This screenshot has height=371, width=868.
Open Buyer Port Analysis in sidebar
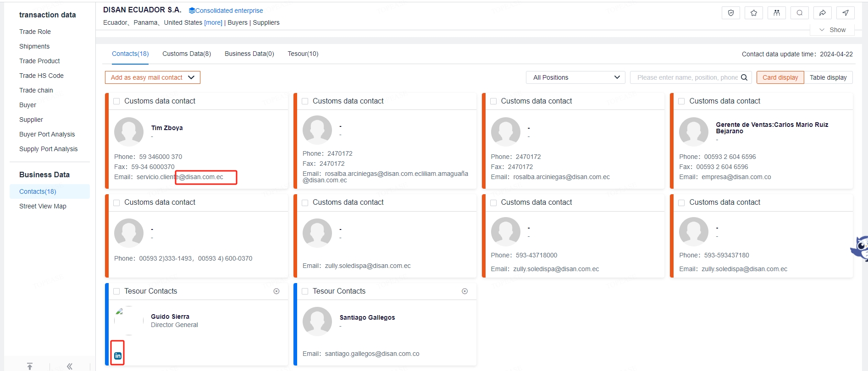tap(47, 134)
